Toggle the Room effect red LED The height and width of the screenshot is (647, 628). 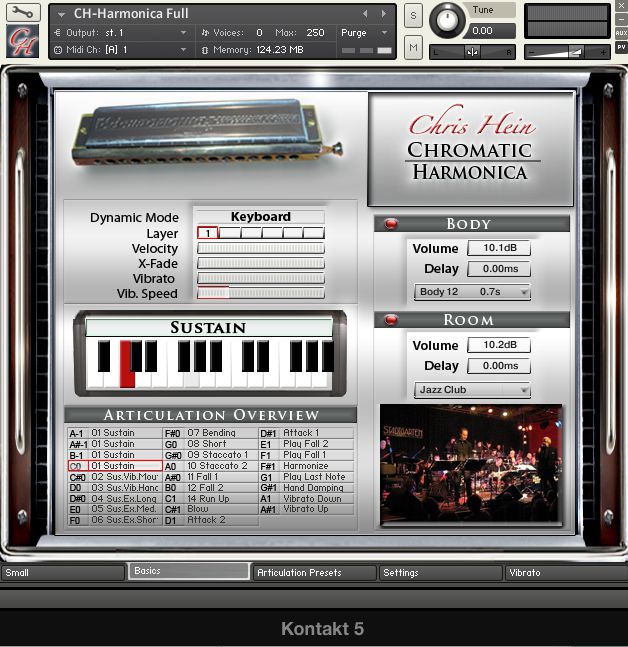390,320
